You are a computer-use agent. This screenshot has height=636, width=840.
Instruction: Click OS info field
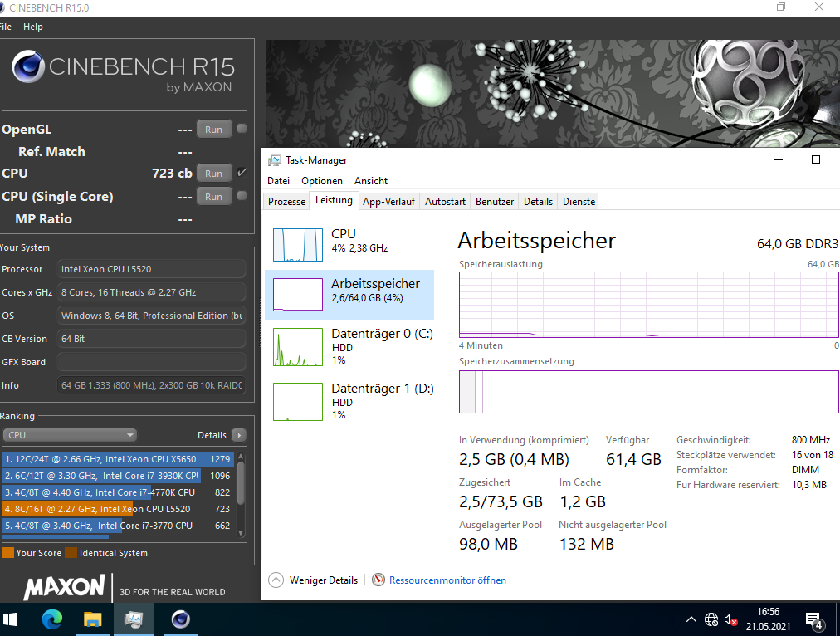coord(151,316)
